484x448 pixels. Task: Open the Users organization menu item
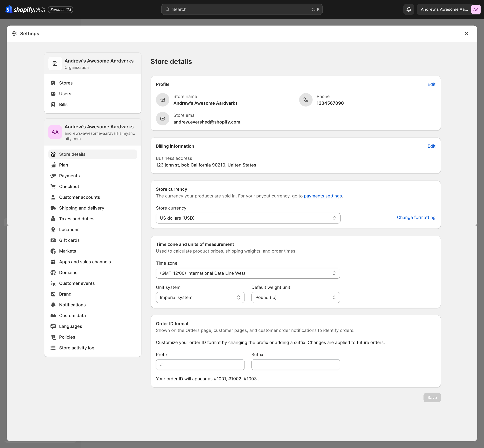click(65, 94)
